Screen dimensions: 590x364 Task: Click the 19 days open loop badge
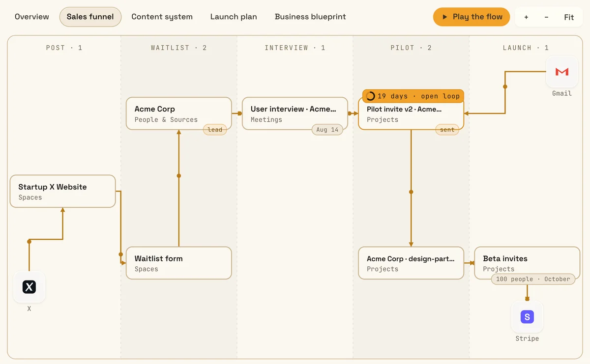(413, 96)
